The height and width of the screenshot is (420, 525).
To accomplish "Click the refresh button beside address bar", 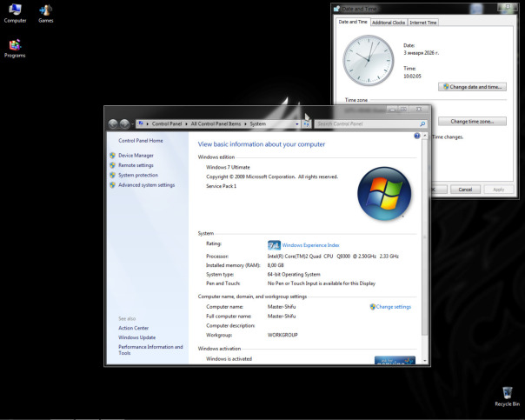I will pyautogui.click(x=306, y=124).
